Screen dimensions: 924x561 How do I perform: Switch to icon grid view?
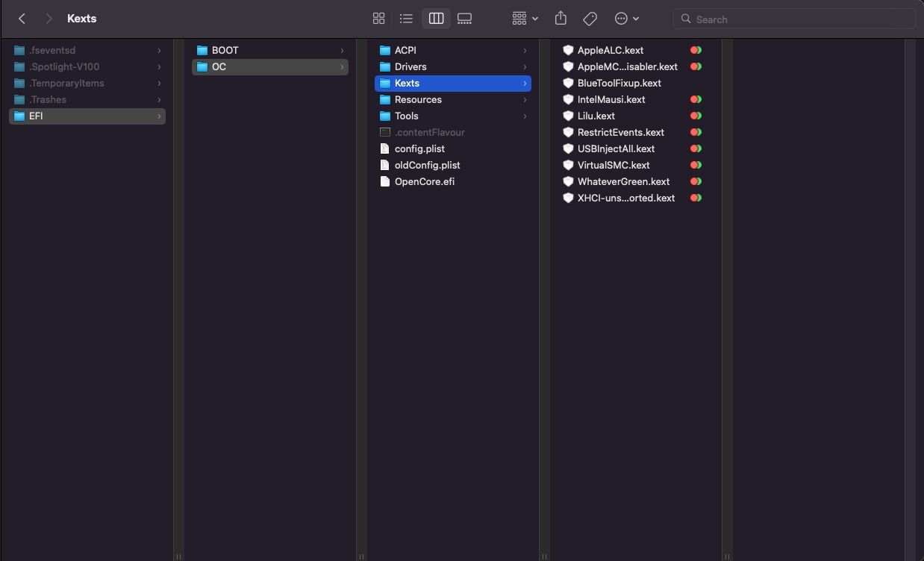coord(378,19)
